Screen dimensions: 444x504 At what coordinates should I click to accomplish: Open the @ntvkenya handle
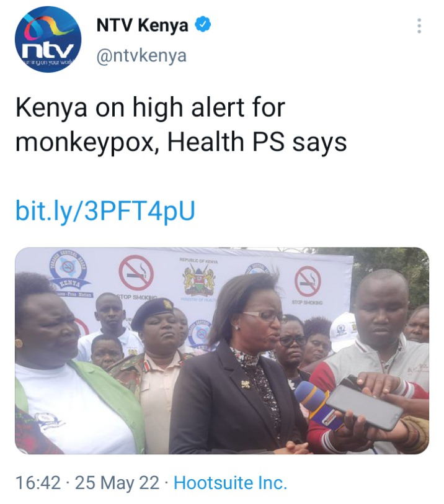pyautogui.click(x=141, y=56)
